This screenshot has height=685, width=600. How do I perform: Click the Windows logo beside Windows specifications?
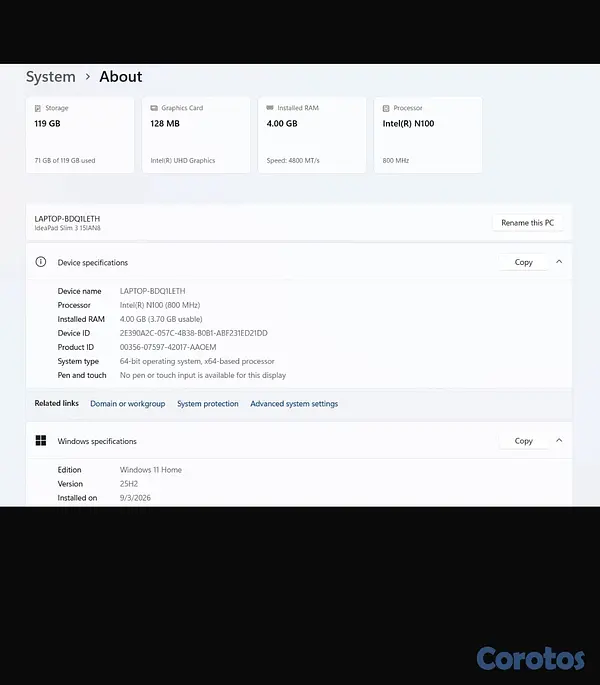41,440
